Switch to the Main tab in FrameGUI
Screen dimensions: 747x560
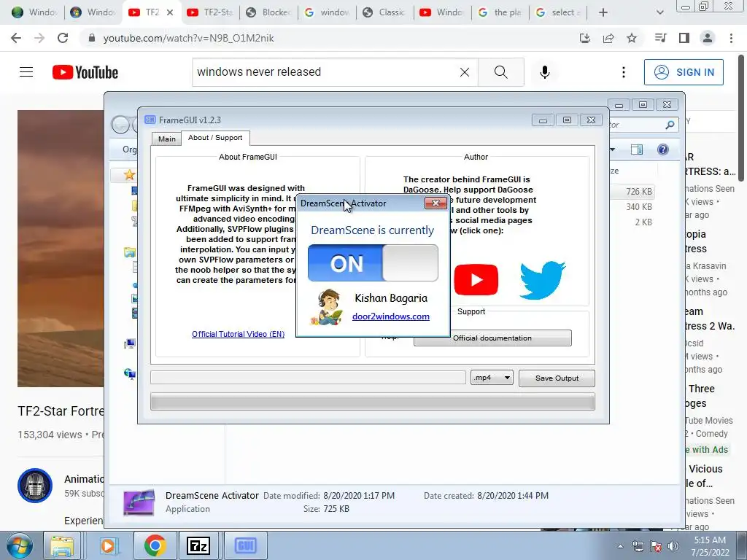pos(167,139)
